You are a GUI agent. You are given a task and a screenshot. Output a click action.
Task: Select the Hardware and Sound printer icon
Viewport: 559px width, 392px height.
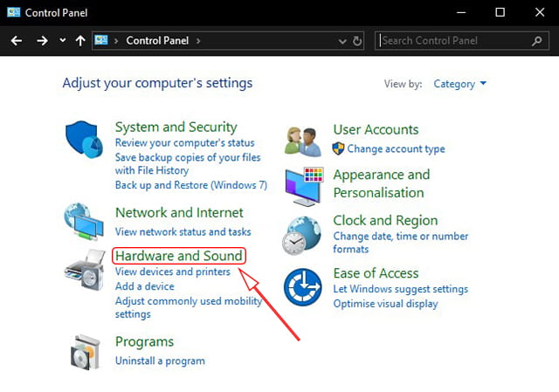[85, 270]
